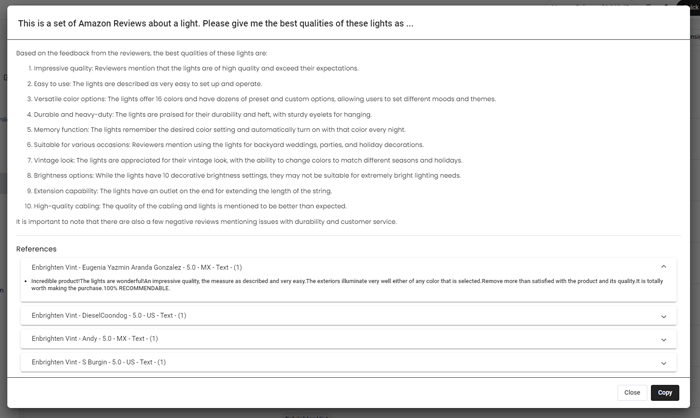Collapse the Eugenia Yazmin Aranda Gonzalez reference chevron

click(664, 267)
